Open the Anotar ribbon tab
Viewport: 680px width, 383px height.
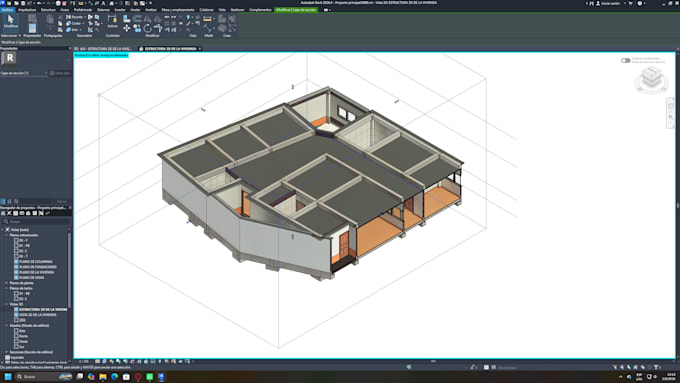click(135, 10)
